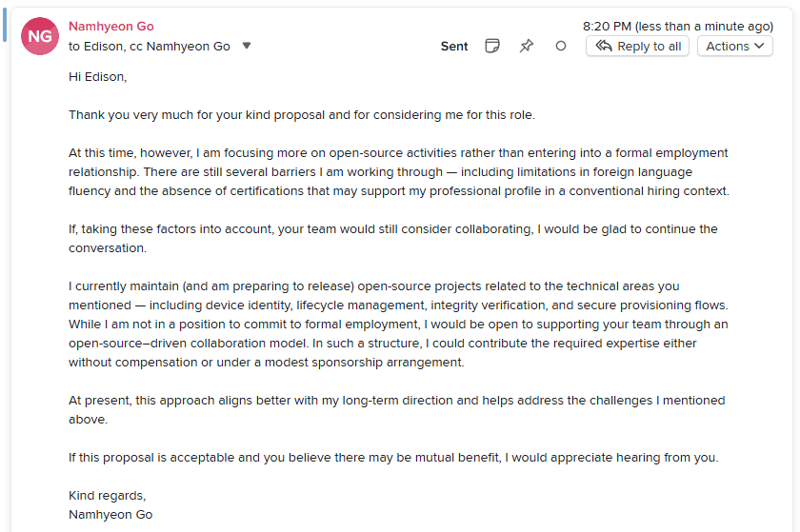Add a note with the sticky note icon

click(x=492, y=46)
